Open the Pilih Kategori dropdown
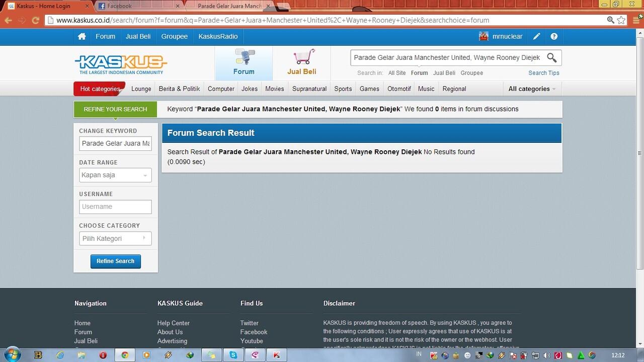 115,238
